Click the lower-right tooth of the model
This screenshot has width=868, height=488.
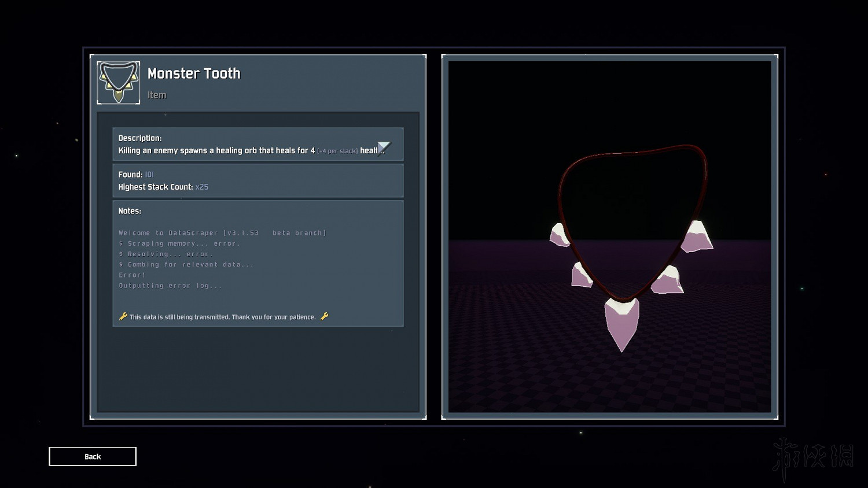tap(668, 282)
